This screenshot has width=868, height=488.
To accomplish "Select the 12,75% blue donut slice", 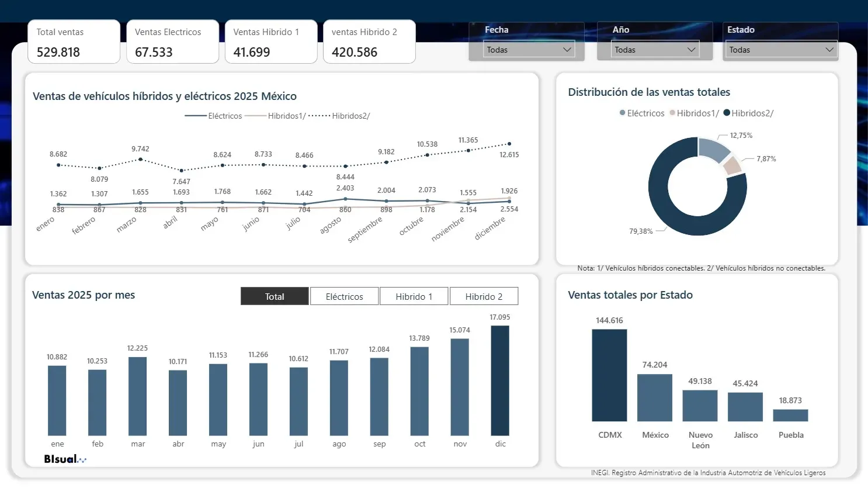I will click(710, 148).
